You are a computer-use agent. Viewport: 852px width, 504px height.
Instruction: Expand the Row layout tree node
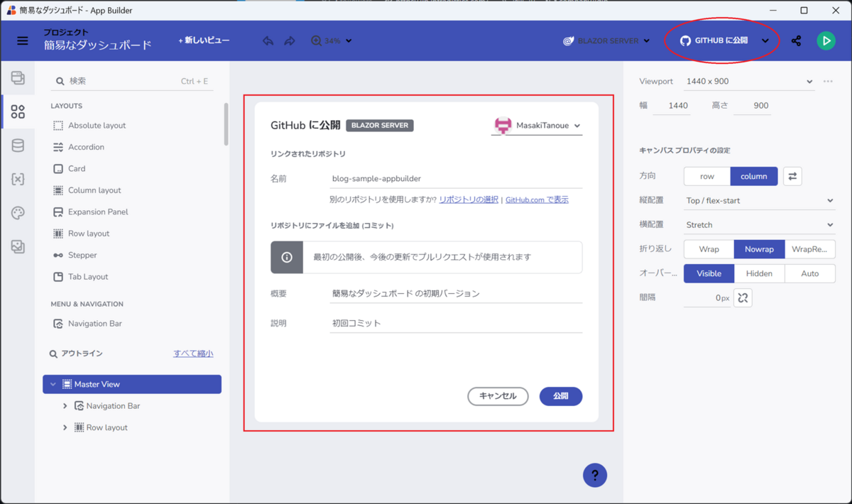[65, 427]
